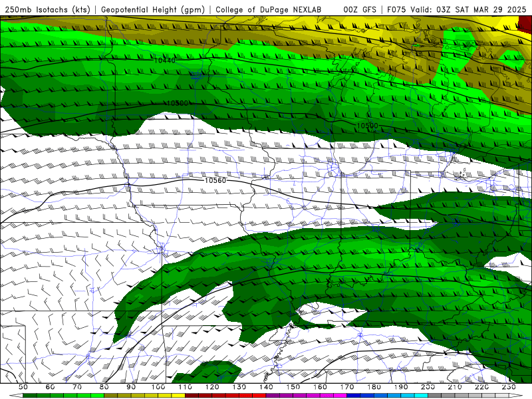The width and height of the screenshot is (532, 399).
Task: Click the 110 value on the color scale
Action: click(x=186, y=387)
